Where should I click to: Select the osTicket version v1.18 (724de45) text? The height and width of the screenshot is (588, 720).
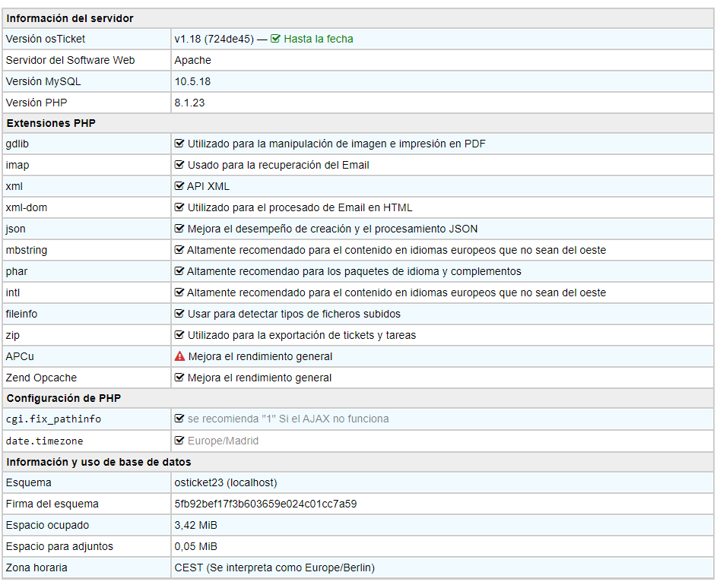214,39
